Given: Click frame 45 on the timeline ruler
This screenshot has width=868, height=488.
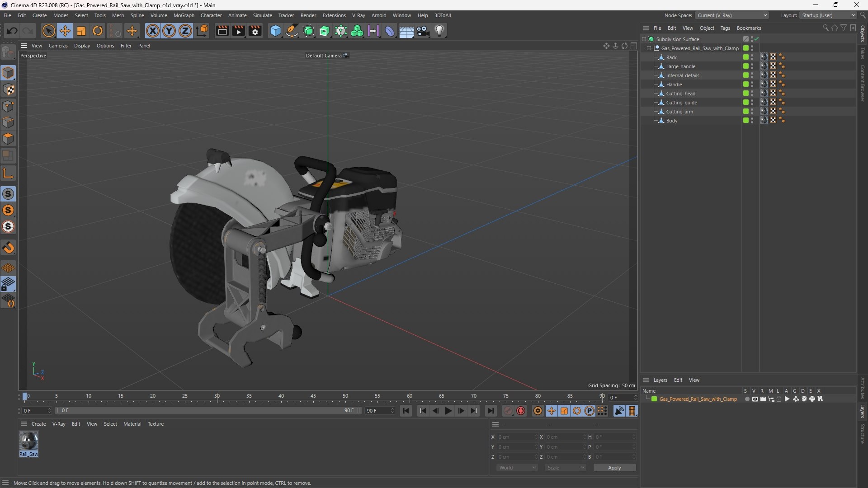Looking at the screenshot, I should pos(313,396).
